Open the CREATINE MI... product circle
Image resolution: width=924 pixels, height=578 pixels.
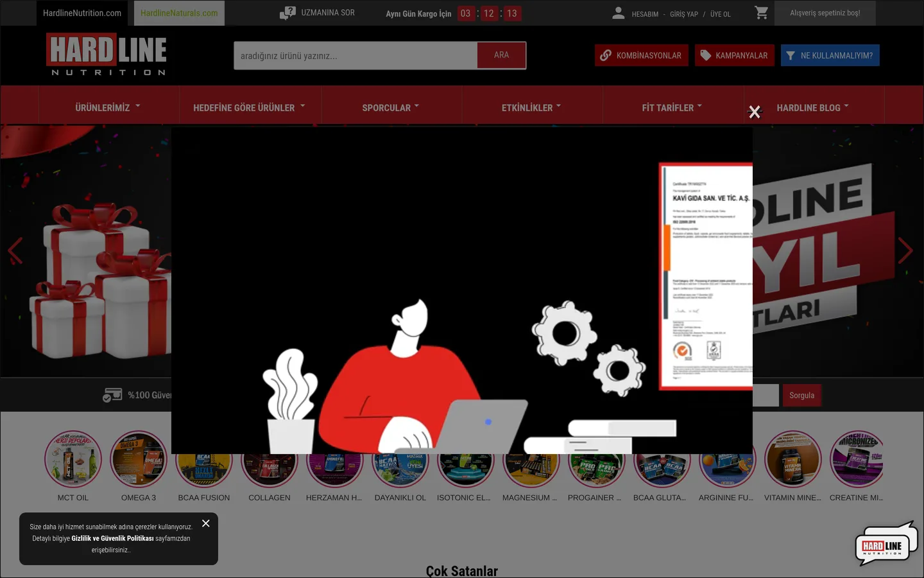tap(857, 459)
